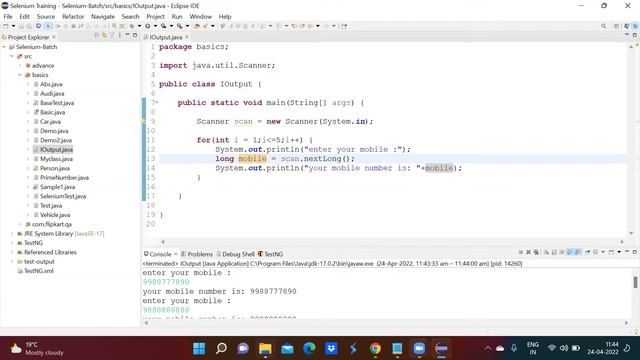Click the method fold marker beside line 7
This screenshot has width=640, height=360.
158,103
